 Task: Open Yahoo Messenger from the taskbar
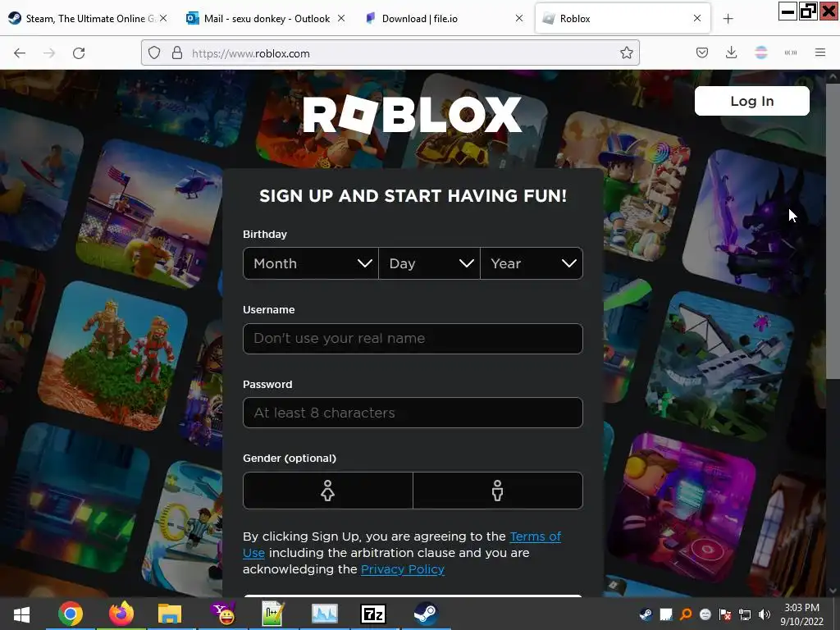click(x=223, y=614)
